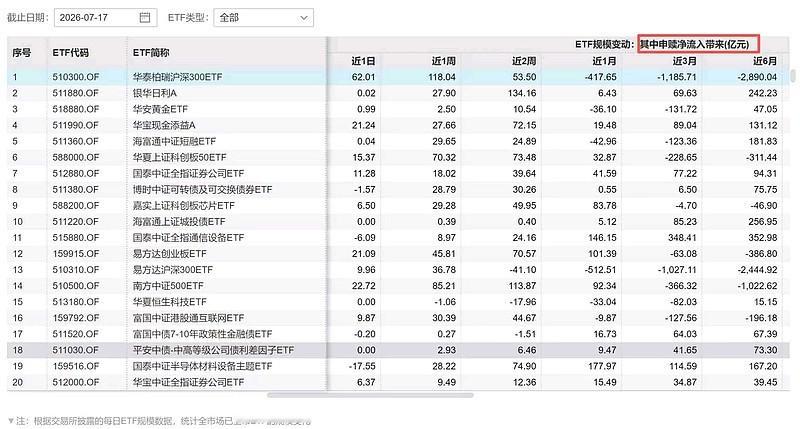Click the vertical scrollbar thumb at right

click(793, 75)
